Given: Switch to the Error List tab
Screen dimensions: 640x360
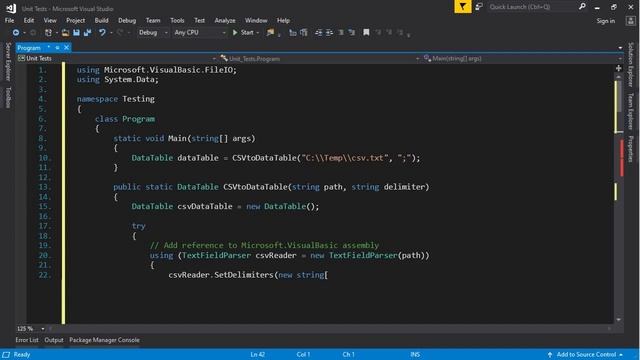Looking at the screenshot, I should click(27, 340).
